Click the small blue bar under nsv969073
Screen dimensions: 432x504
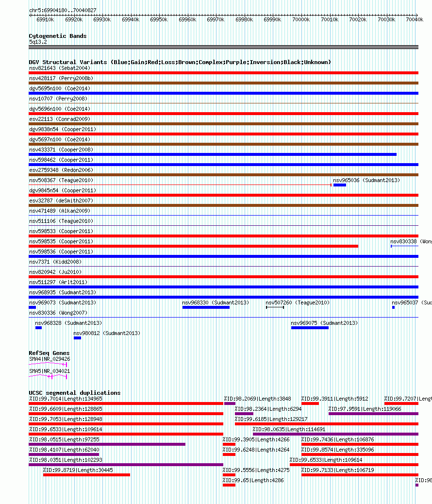32,308
